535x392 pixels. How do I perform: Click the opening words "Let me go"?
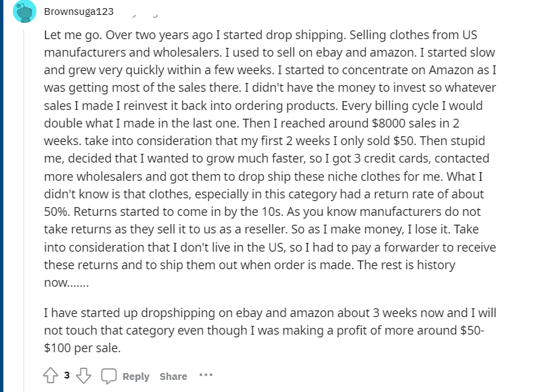click(x=72, y=35)
